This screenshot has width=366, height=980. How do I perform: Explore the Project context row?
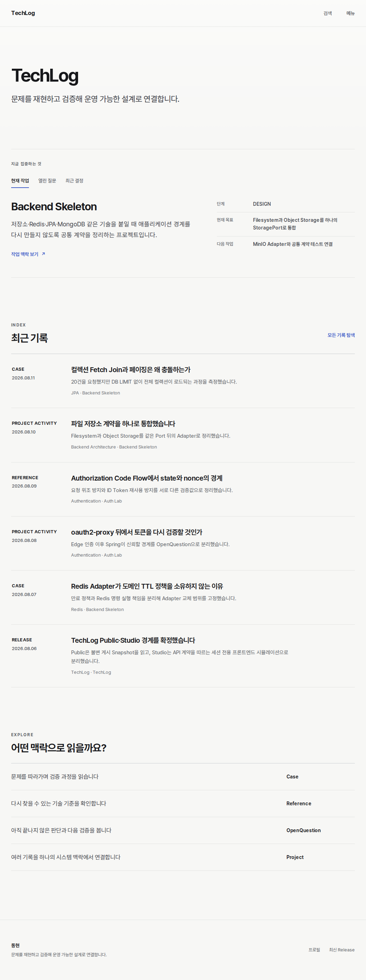[x=183, y=857]
